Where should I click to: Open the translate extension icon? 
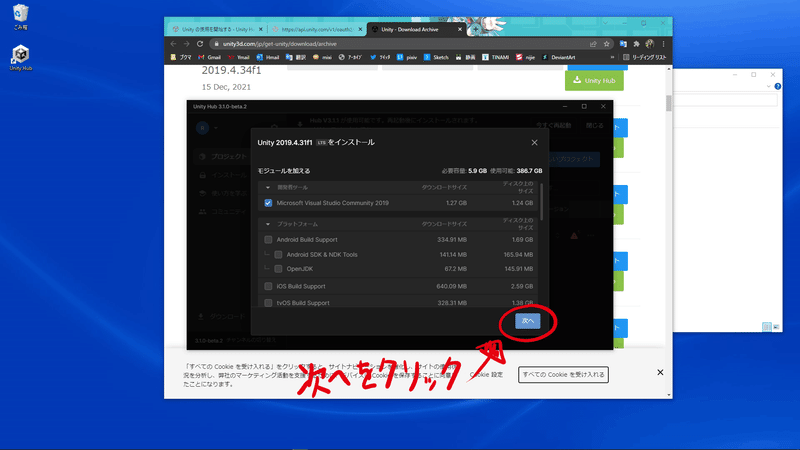tap(623, 44)
